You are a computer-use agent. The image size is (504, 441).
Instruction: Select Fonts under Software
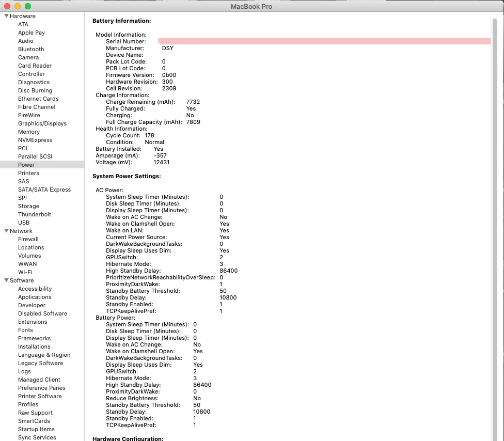coord(25,330)
